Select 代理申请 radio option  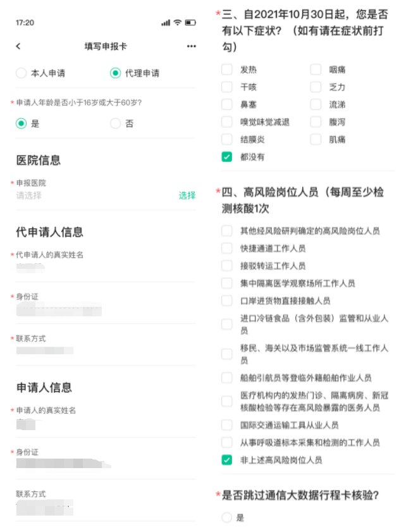[x=115, y=73]
